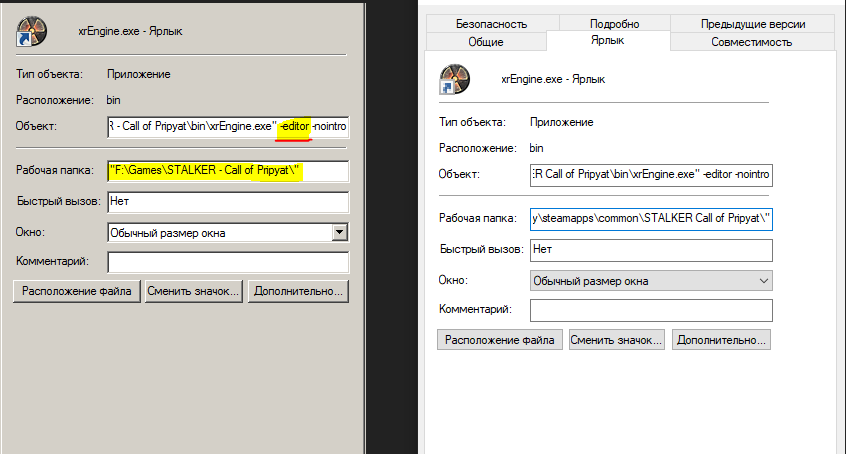Viewport: 846px width, 454px height.
Task: Click the xrEngine shortcut icon in the right window
Action: 454,79
